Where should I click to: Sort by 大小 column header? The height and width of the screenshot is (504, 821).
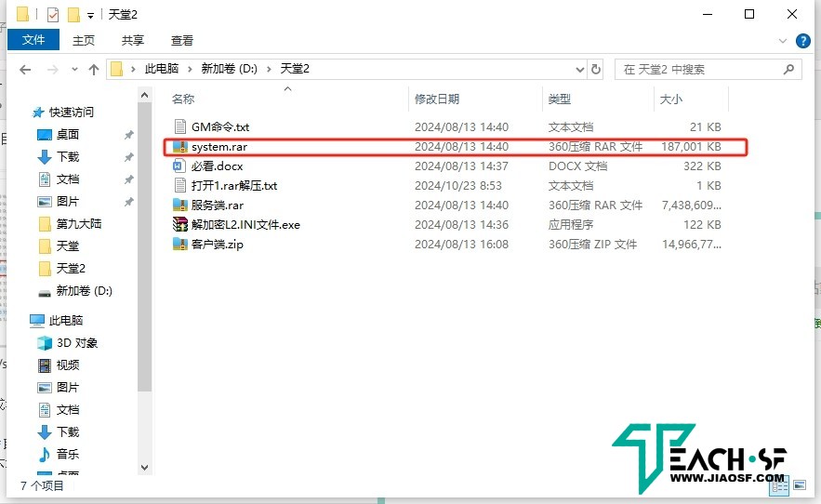click(x=670, y=99)
